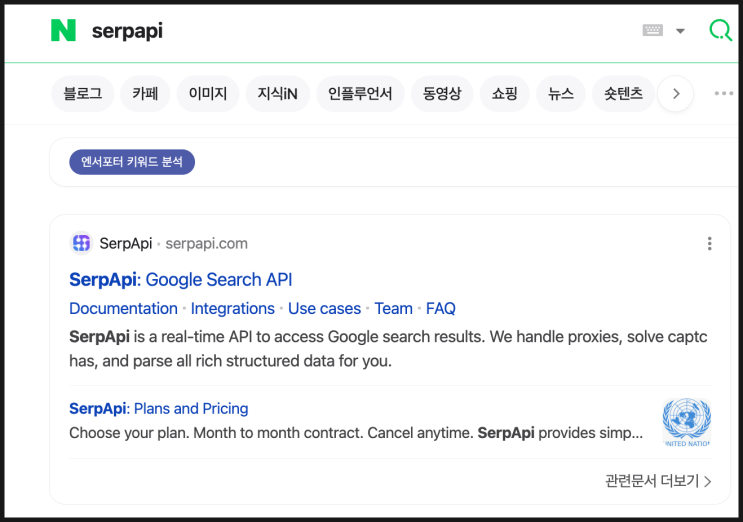Viewport: 743px width, 522px height.
Task: Show more tabs with right chevron
Action: point(676,93)
